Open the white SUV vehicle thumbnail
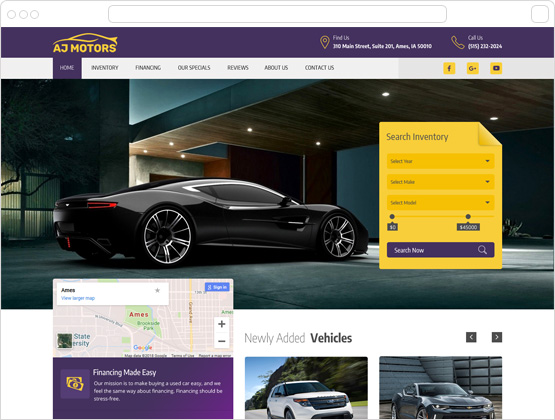Viewport: 555px width, 420px height. pos(306,388)
